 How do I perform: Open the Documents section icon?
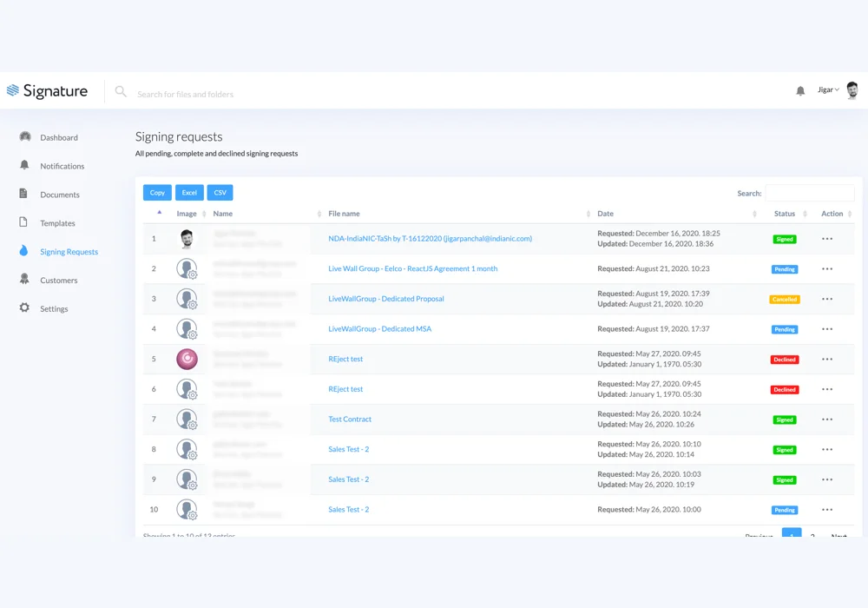25,194
